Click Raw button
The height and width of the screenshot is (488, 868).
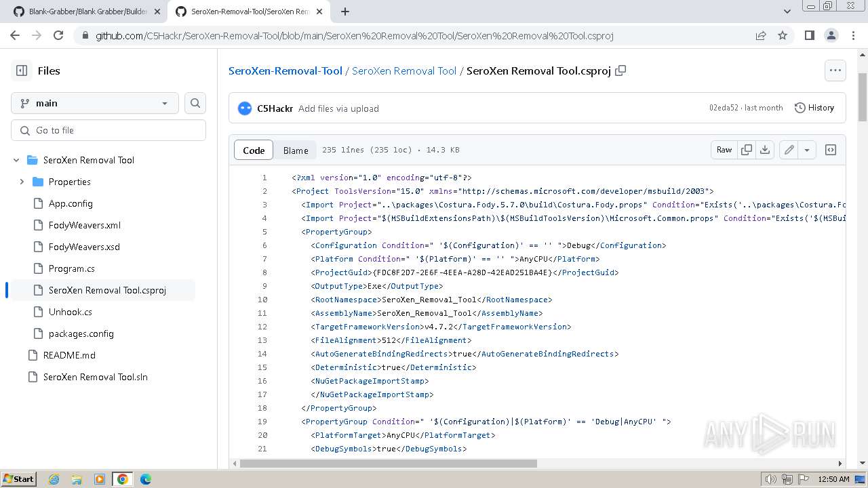(724, 150)
